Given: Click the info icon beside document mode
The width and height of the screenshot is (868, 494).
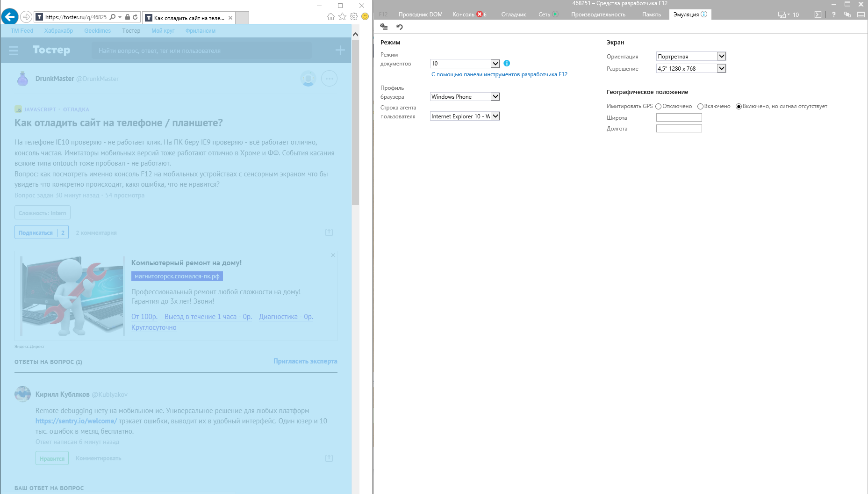Looking at the screenshot, I should click(x=507, y=63).
